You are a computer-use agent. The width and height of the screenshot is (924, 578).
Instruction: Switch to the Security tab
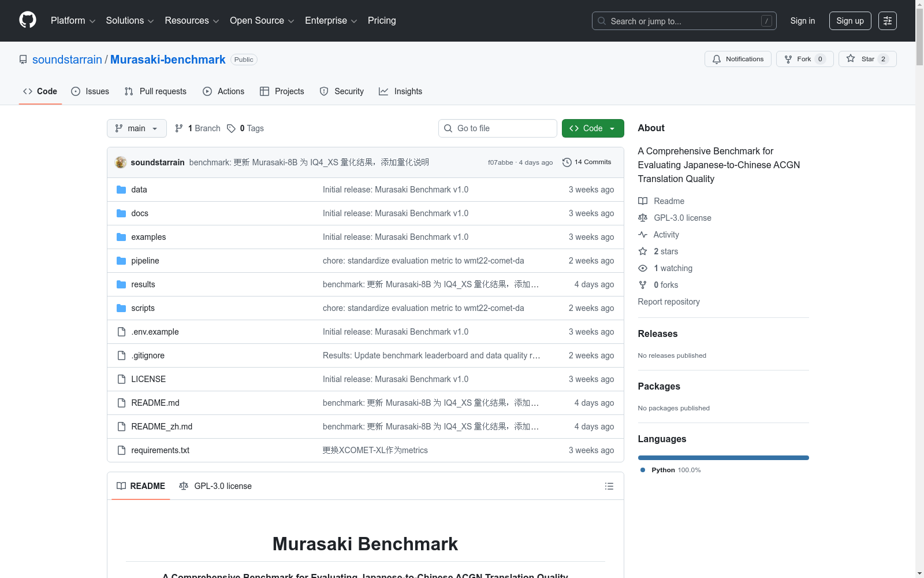[x=342, y=91]
